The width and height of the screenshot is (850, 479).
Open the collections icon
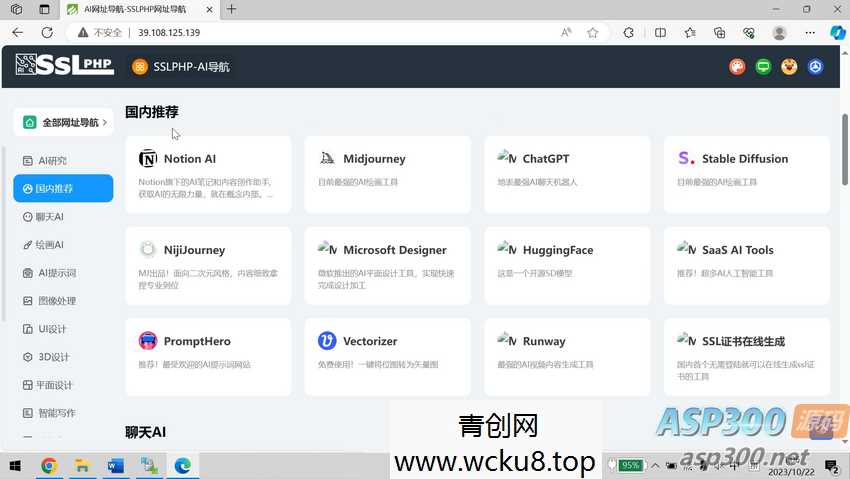coord(719,33)
